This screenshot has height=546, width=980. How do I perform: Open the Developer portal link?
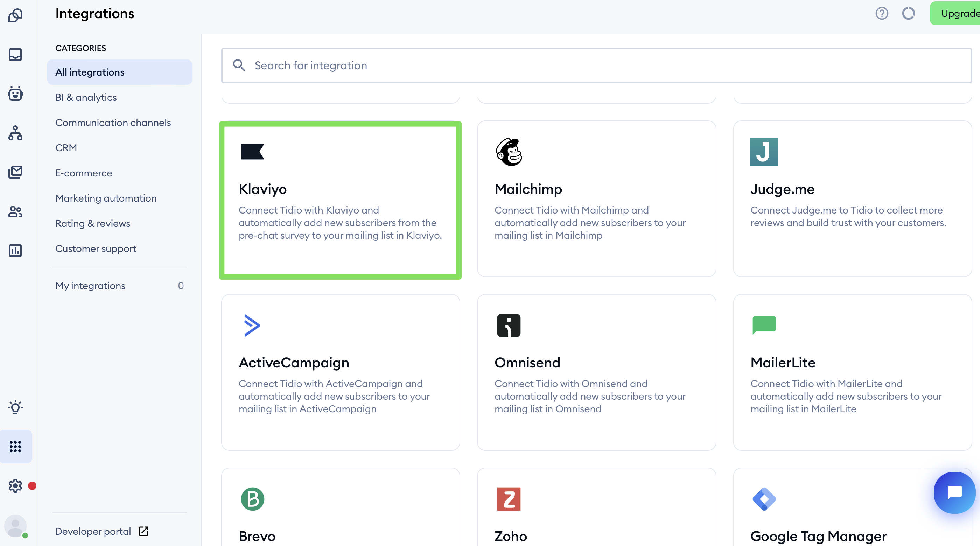pyautogui.click(x=93, y=531)
